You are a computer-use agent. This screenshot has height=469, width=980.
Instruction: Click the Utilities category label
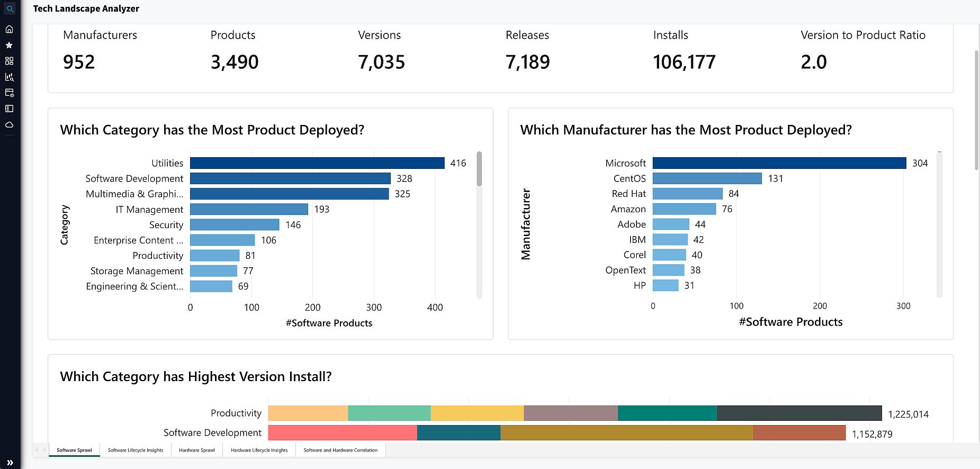(x=167, y=163)
